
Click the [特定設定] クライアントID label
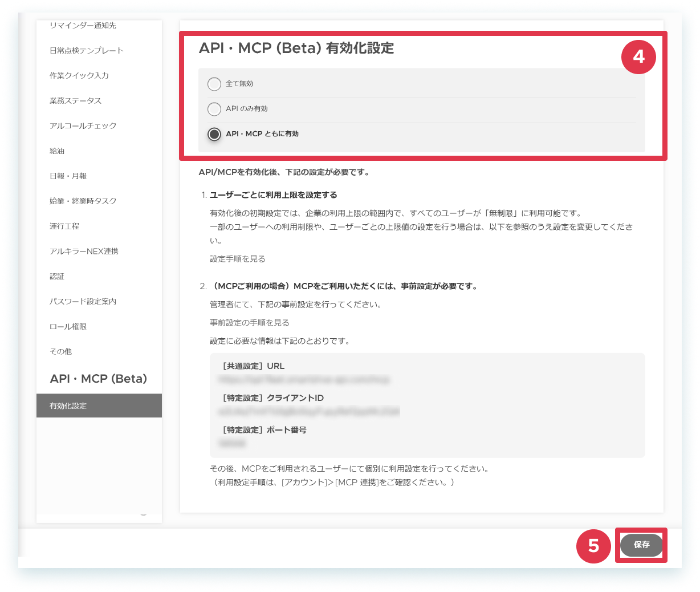[273, 398]
